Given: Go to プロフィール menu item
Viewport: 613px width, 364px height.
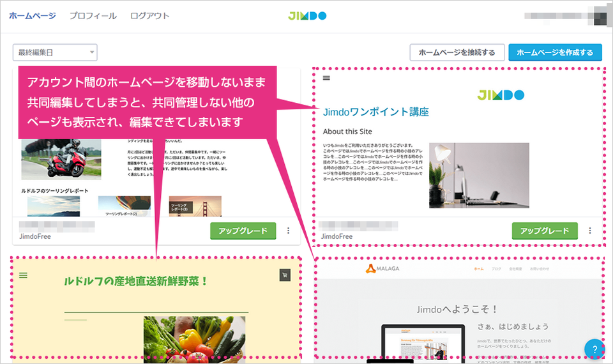Looking at the screenshot, I should point(93,16).
